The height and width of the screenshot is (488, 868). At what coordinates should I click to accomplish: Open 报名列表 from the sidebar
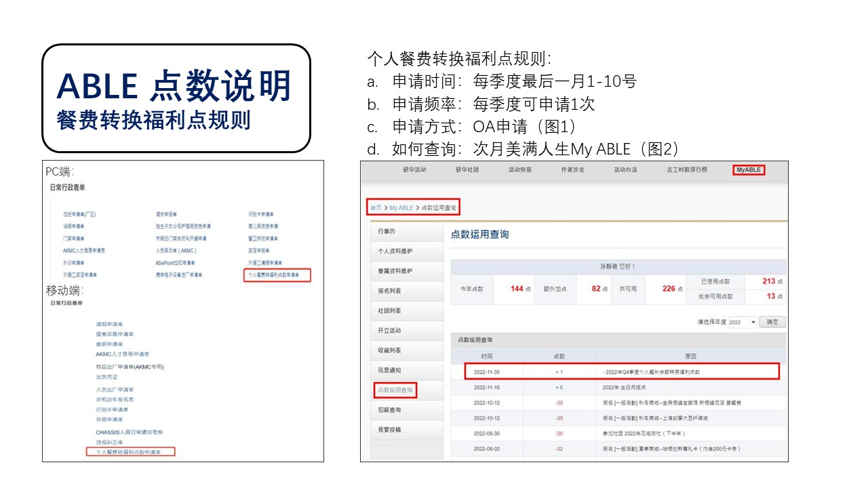point(389,291)
